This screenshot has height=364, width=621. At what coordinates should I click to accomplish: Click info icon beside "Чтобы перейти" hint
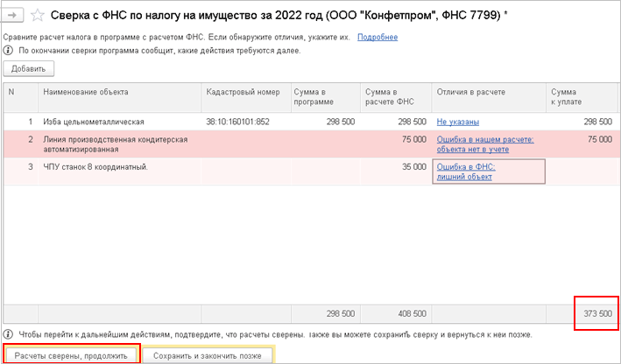pos(8,334)
